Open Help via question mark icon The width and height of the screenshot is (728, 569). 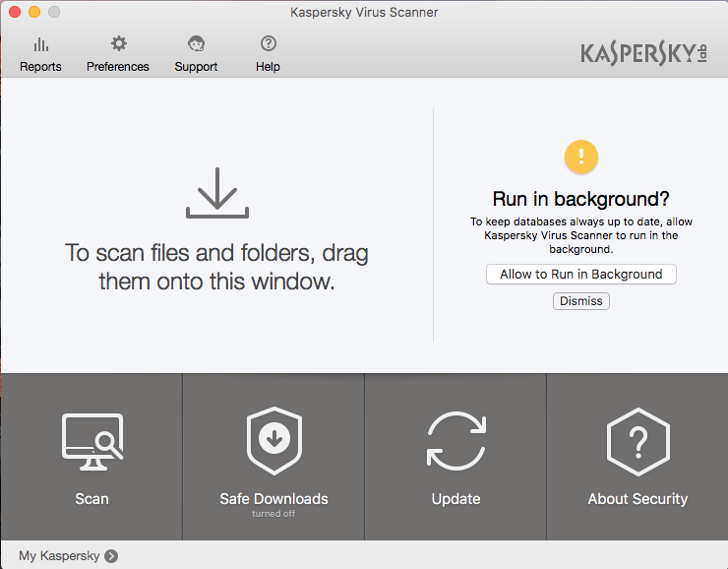269,43
